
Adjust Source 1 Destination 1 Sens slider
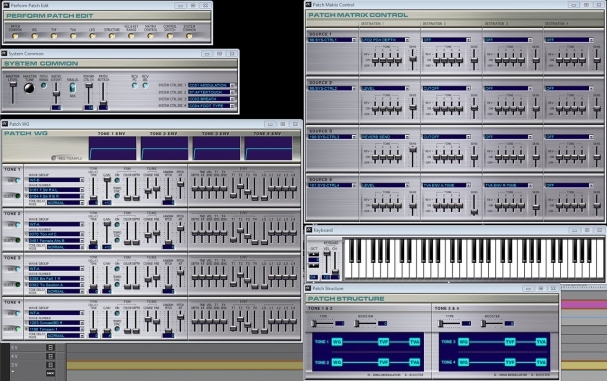413,59
